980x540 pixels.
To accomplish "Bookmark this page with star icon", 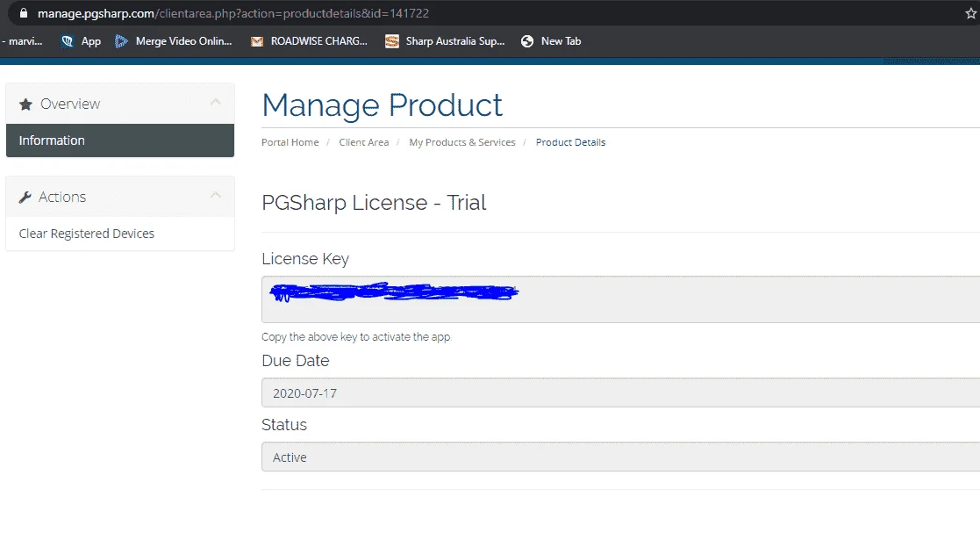I will point(970,14).
